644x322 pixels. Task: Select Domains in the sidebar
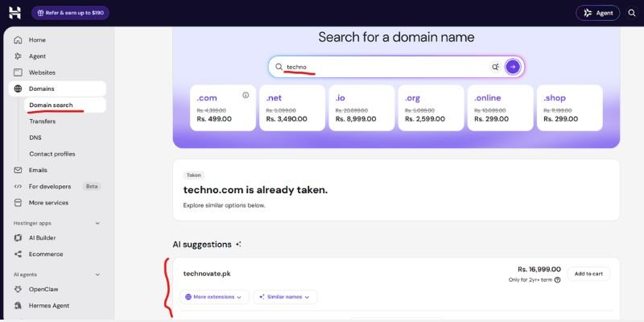point(57,89)
